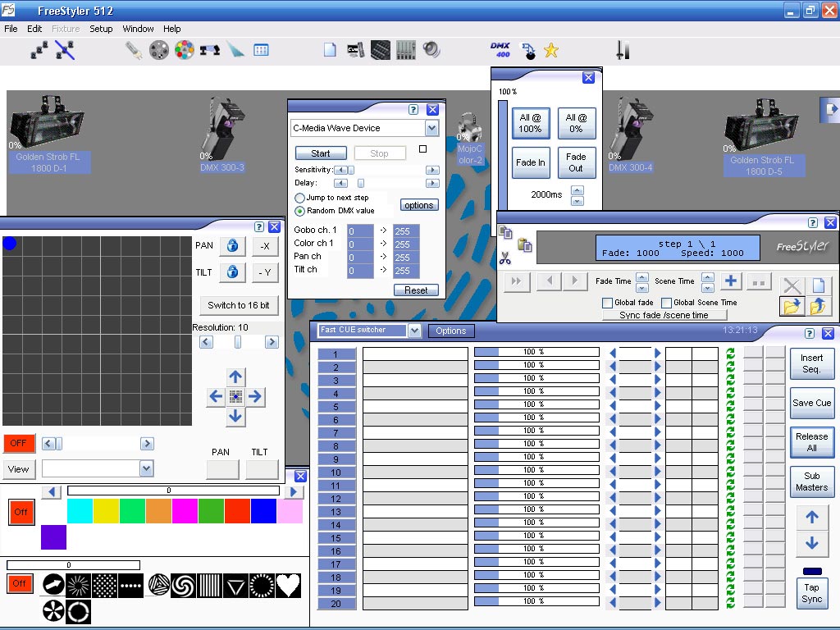
Task: Click the mixer faders toolbar icon
Action: [405, 50]
